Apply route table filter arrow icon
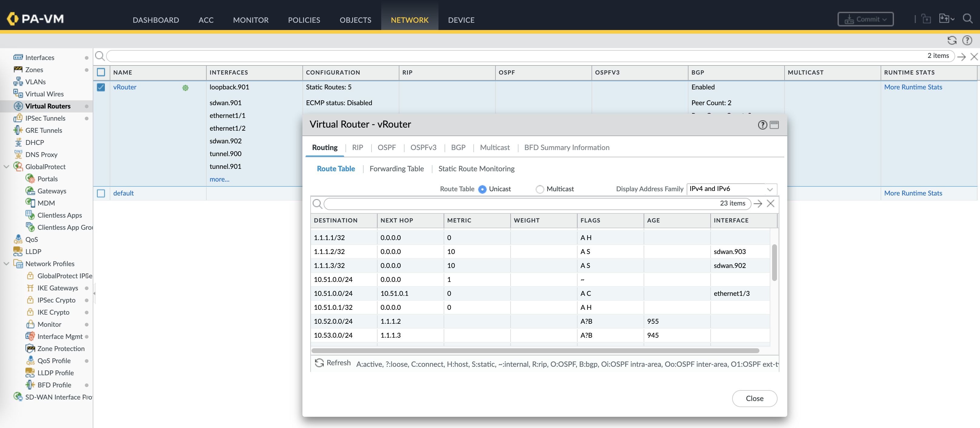The width and height of the screenshot is (980, 428). [758, 203]
